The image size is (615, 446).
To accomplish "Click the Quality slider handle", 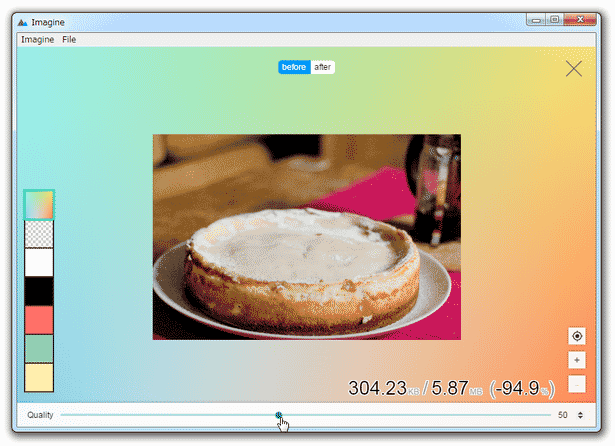I will tap(278, 415).
